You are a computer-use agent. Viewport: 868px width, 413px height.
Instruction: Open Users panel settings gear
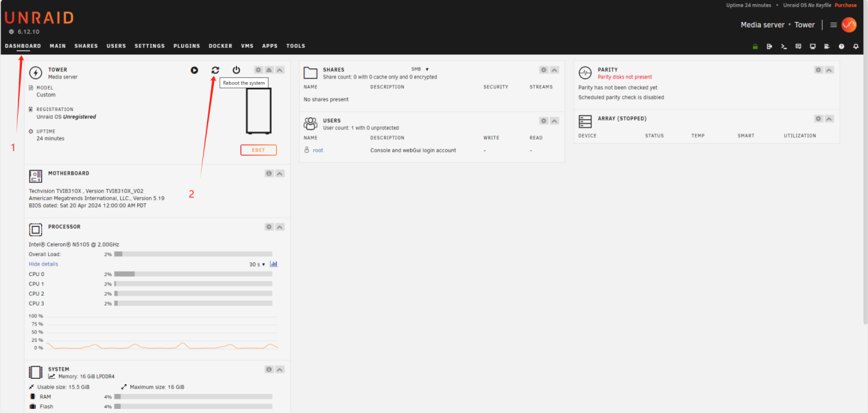tap(544, 121)
